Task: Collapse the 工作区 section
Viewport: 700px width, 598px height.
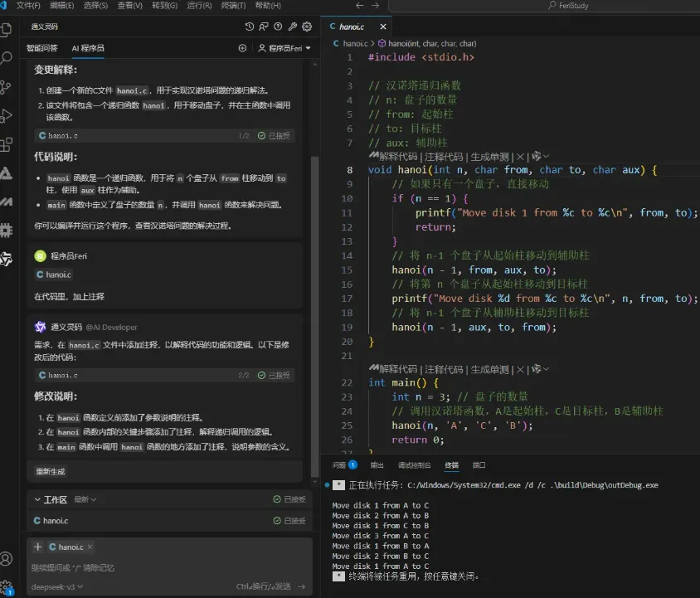Action: coord(37,499)
